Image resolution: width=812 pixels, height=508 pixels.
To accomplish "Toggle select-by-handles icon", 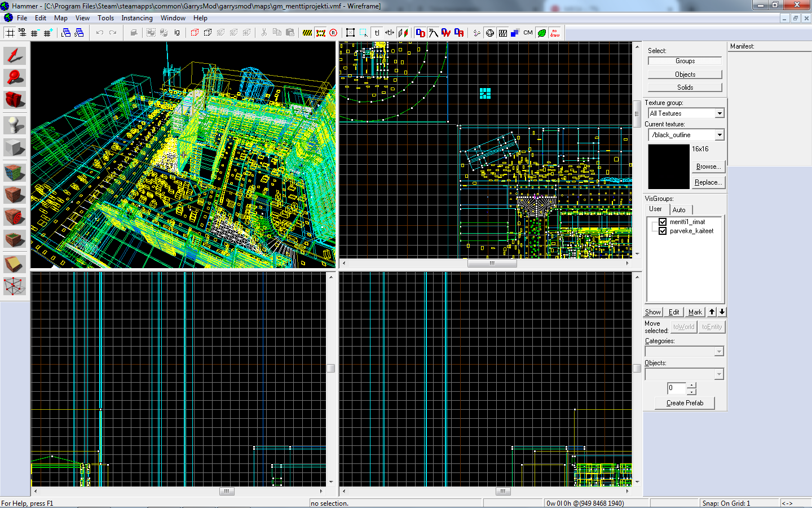I will [350, 33].
